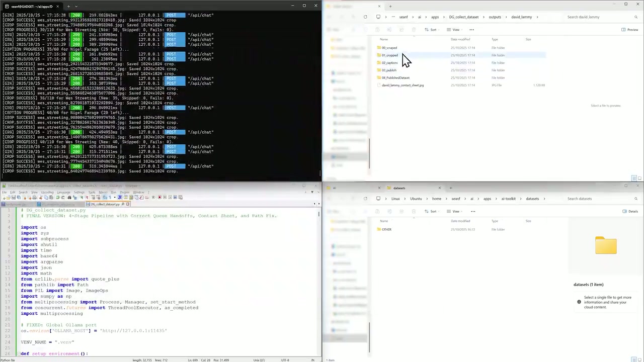Open the 03_publish folder

pyautogui.click(x=389, y=70)
